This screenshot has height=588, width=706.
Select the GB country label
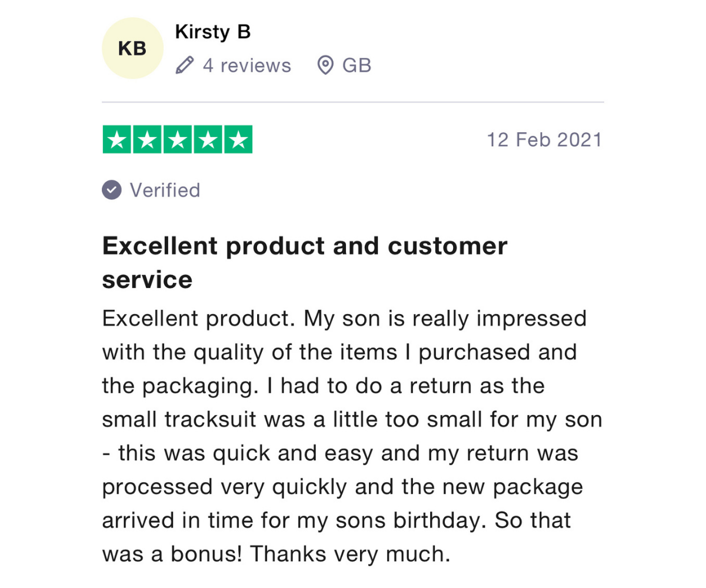click(357, 65)
